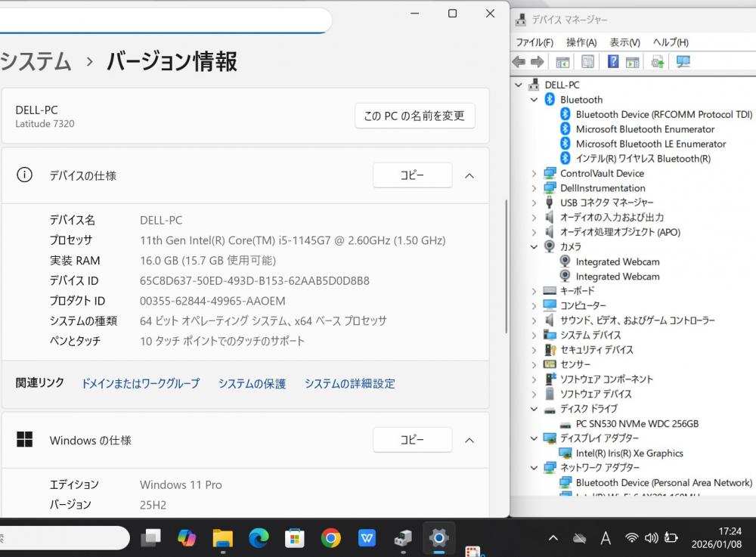Screen dimensions: 756x557
Task: Select Intel(R) Iris(R) Xe Graphics device
Action: pos(629,453)
